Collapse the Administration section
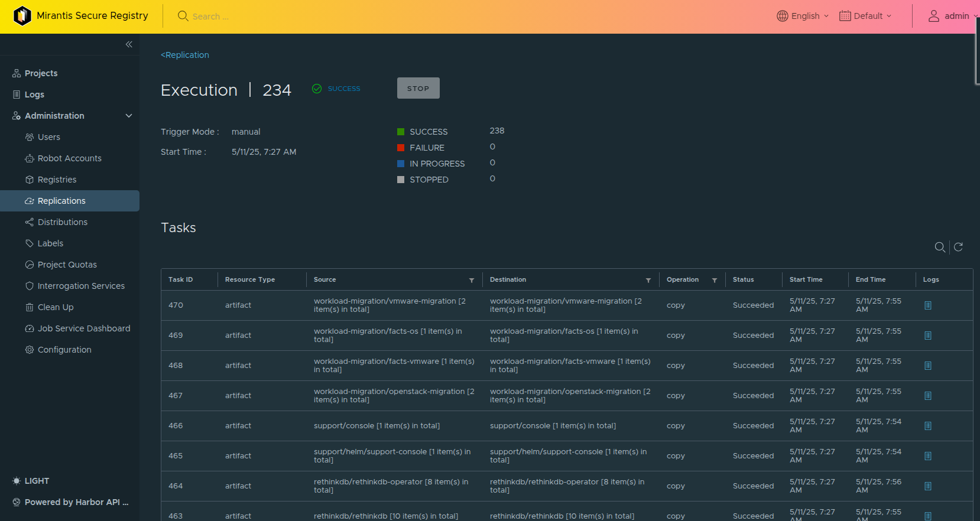 (129, 116)
